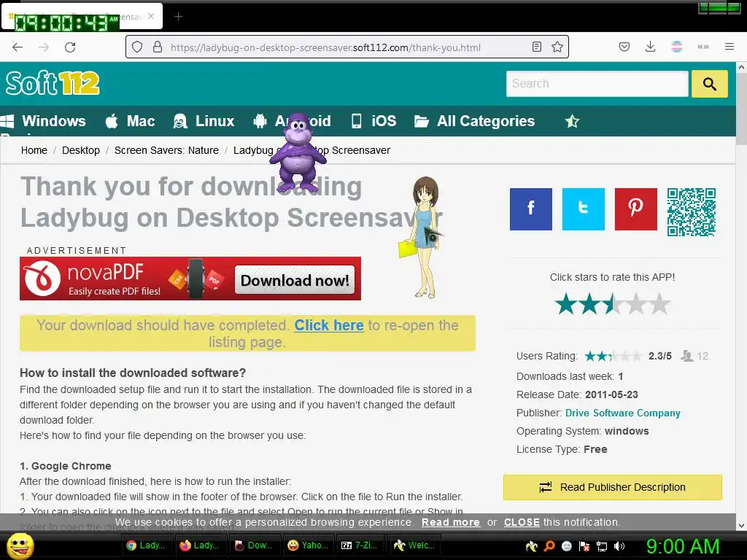Go back using the browser back arrow
This screenshot has width=747, height=560.
point(18,47)
